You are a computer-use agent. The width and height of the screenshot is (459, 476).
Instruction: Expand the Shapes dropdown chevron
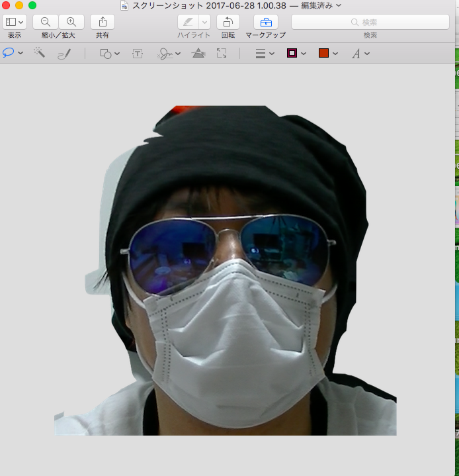(x=117, y=54)
